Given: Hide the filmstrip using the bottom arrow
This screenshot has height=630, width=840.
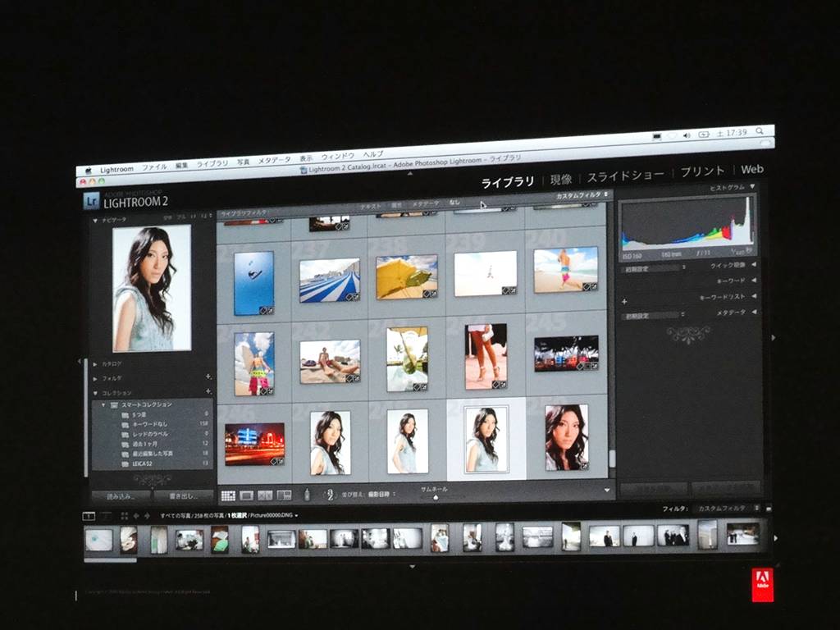Looking at the screenshot, I should pos(412,566).
